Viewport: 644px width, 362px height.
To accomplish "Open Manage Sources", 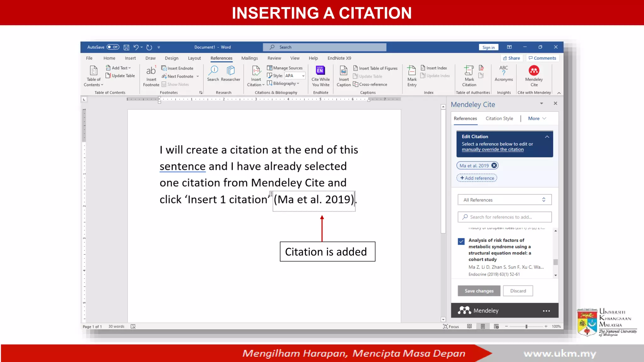I will [x=285, y=68].
